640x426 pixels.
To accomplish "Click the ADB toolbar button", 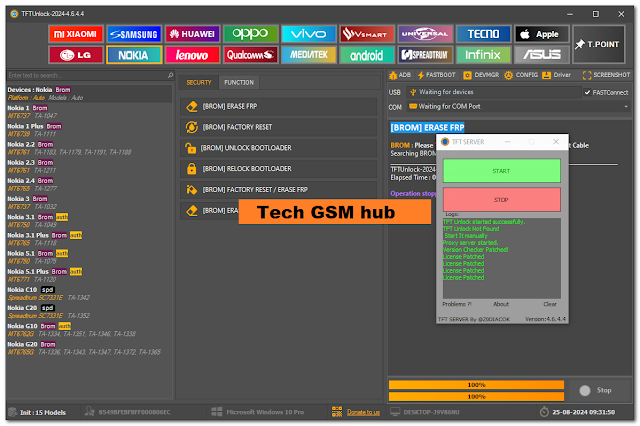I will 400,75.
